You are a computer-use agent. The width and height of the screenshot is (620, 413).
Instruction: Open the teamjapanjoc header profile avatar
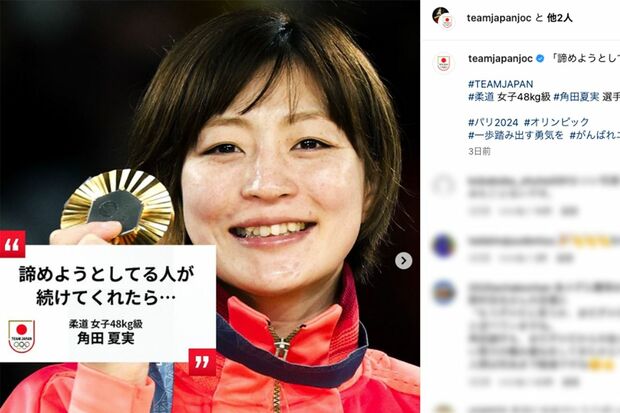coord(443,18)
